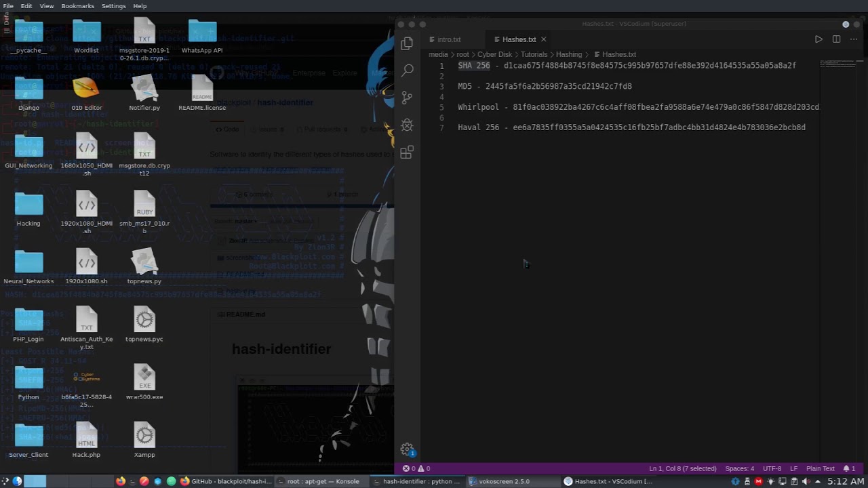The width and height of the screenshot is (868, 488).
Task: Click the 5:12 AM taskbar clock
Action: (846, 481)
